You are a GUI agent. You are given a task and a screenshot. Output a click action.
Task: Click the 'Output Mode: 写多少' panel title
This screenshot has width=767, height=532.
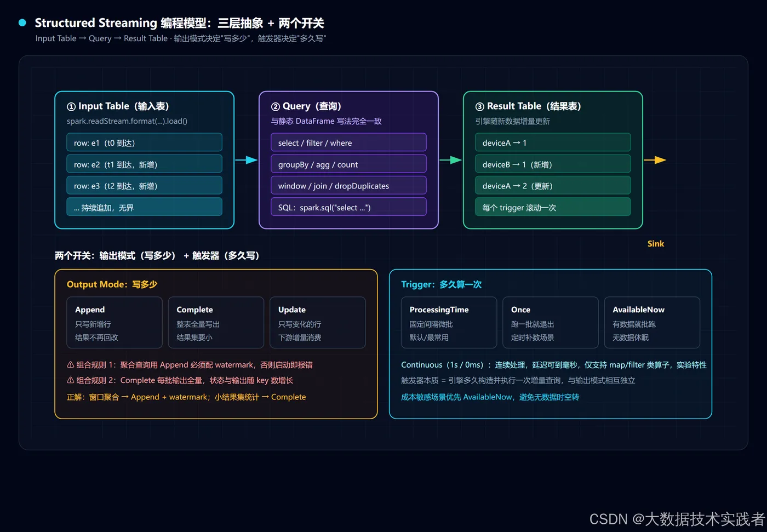(112, 284)
